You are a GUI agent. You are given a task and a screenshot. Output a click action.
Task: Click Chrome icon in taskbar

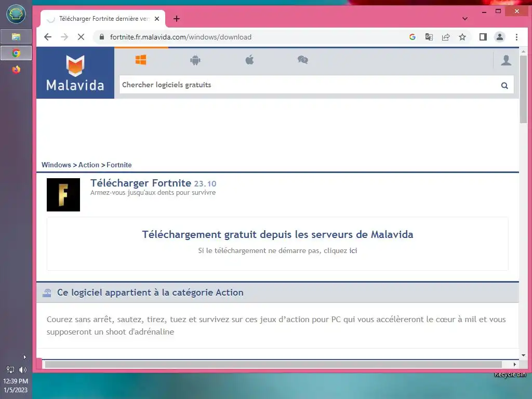click(x=16, y=53)
